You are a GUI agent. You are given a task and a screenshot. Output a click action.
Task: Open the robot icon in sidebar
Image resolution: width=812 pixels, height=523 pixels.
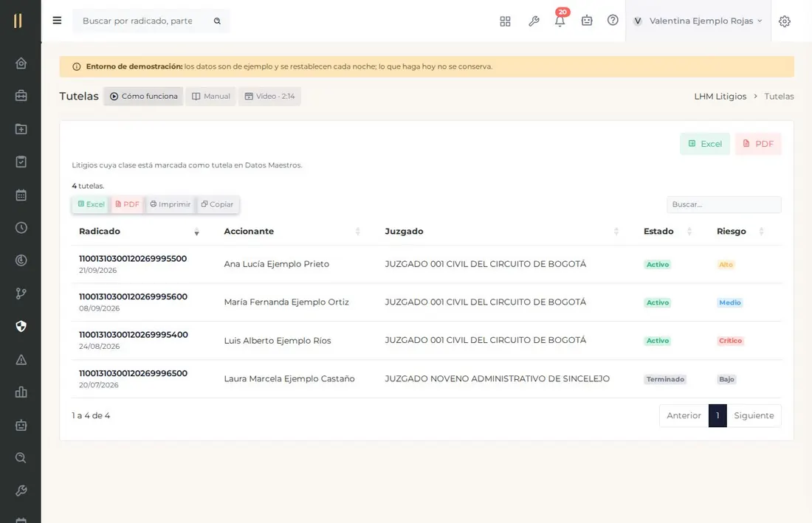tap(21, 425)
